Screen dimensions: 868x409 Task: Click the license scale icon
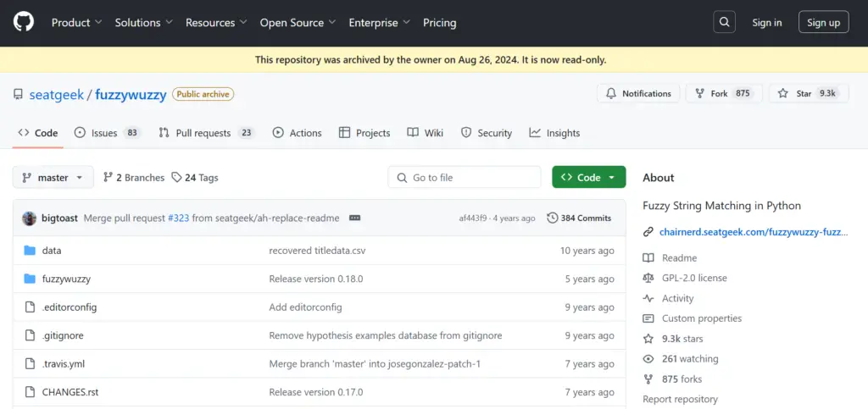(x=648, y=278)
